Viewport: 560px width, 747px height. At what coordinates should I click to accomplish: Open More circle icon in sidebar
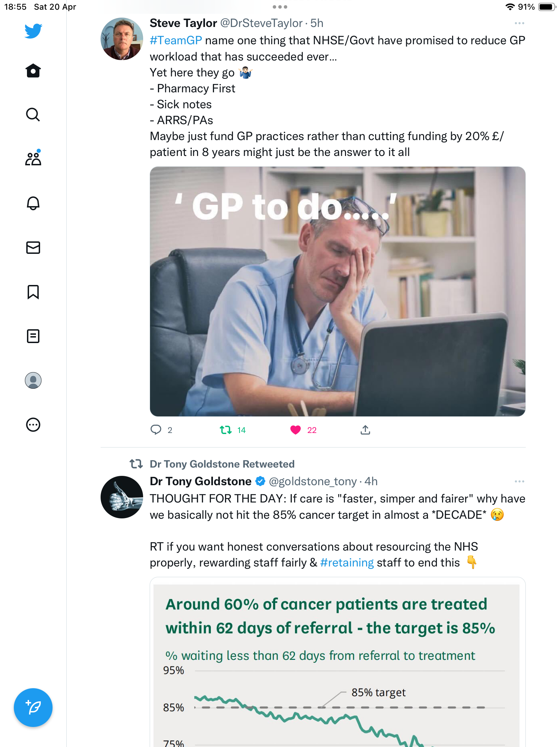pos(33,425)
